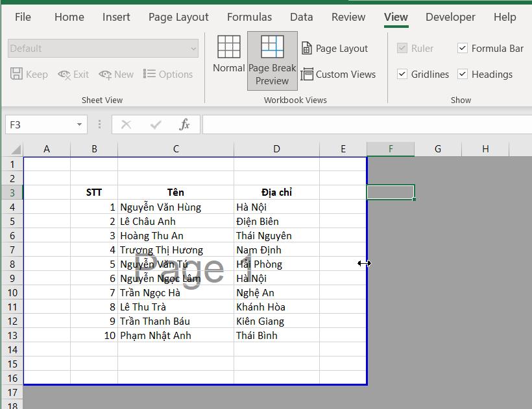Open the Review tab
This screenshot has width=532, height=409.
tap(348, 17)
